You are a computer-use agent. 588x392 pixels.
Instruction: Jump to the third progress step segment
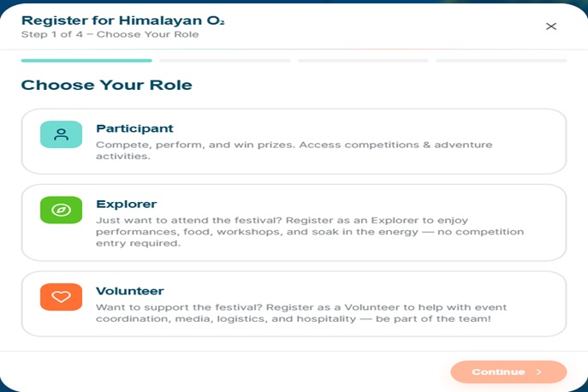[x=363, y=61]
